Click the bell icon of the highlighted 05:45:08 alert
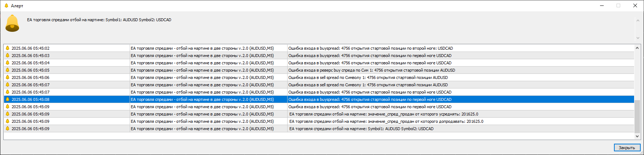Screen dimensions: 644x155 (x=7, y=99)
